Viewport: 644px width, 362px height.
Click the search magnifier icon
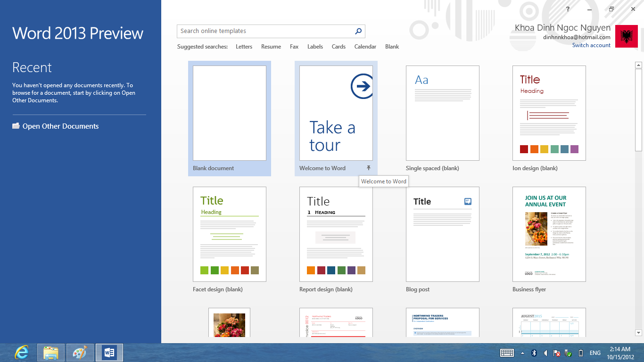point(358,31)
